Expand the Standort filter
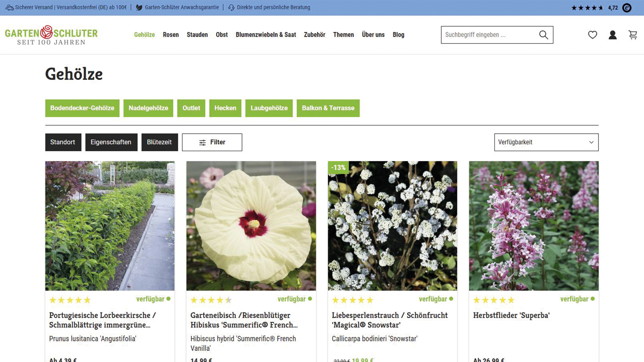Image resolution: width=644 pixels, height=362 pixels. [63, 142]
